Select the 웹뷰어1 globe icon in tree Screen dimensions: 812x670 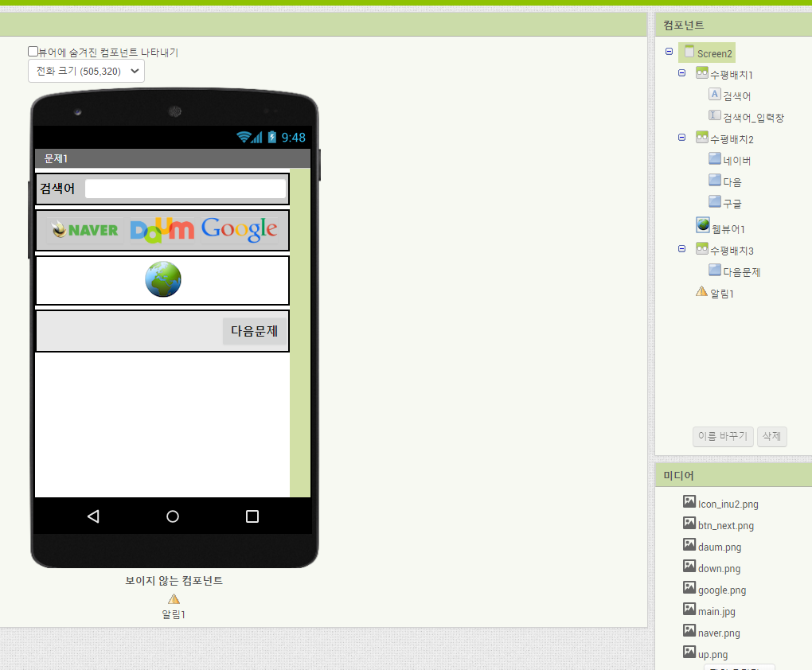703,224
